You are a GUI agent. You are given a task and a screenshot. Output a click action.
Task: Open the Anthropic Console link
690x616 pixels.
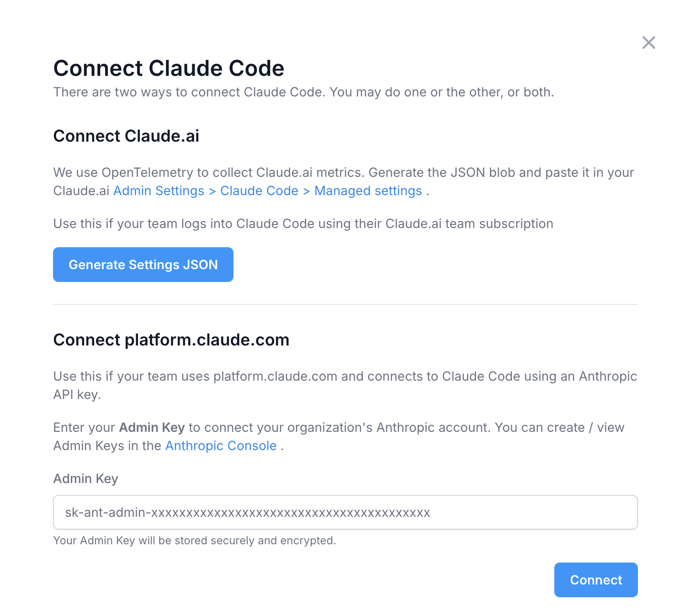tap(221, 446)
